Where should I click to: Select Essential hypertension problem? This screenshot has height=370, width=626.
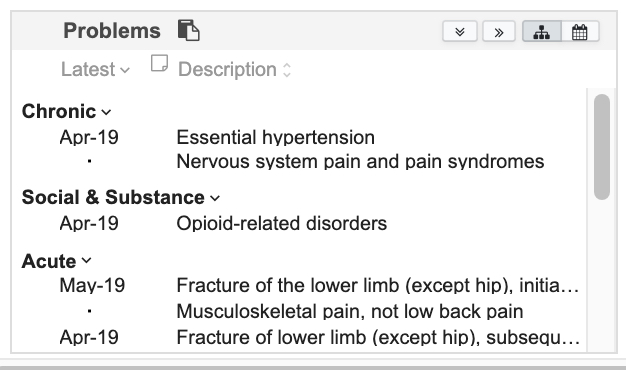pyautogui.click(x=275, y=137)
